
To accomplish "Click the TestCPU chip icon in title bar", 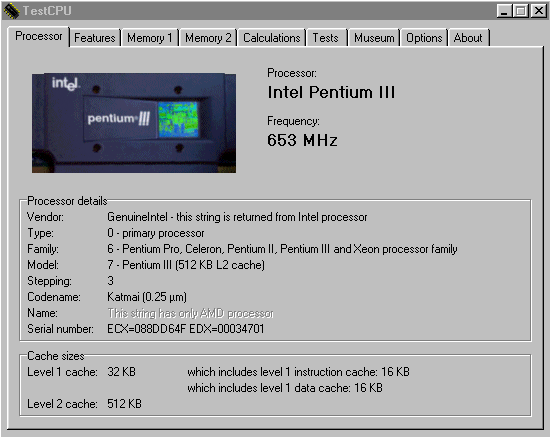I will click(12, 11).
